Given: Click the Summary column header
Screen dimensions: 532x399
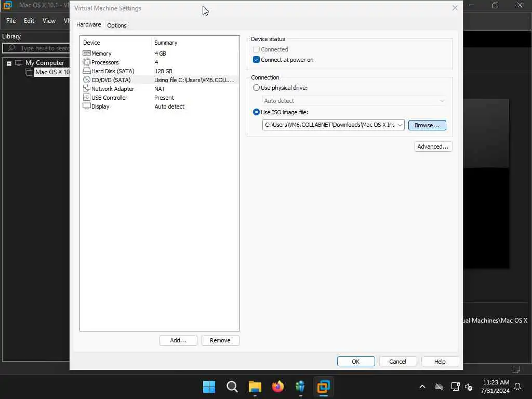Looking at the screenshot, I should (166, 43).
